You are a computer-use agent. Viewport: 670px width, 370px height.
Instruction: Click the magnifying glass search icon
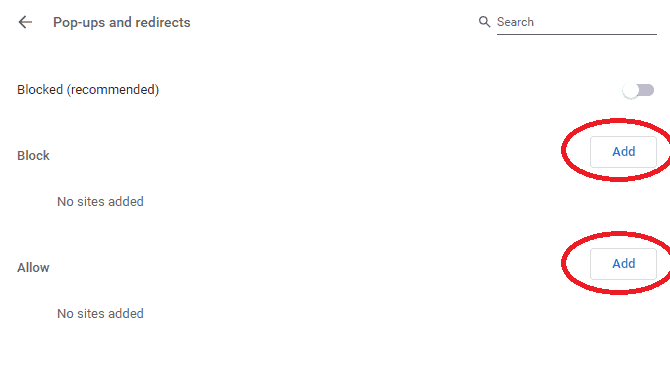click(x=484, y=22)
